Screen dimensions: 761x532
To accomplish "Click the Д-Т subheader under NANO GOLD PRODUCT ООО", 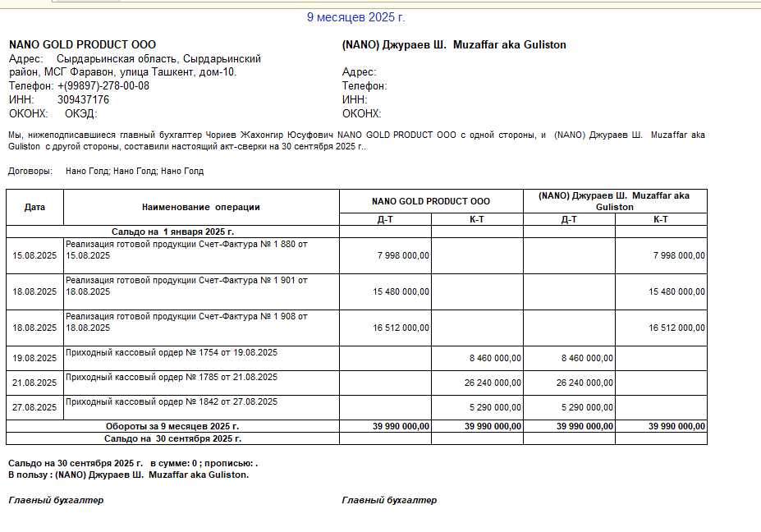I will click(385, 219).
